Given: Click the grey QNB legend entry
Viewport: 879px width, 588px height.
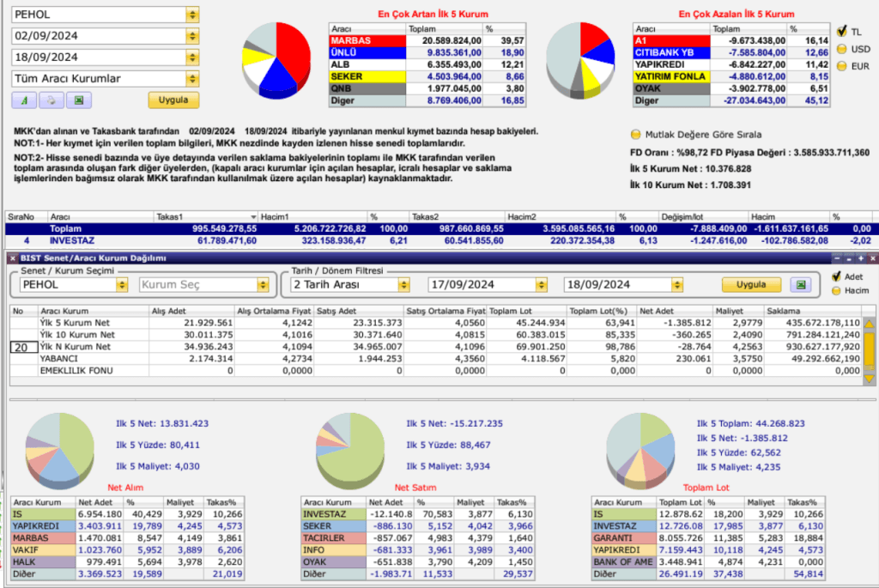Looking at the screenshot, I should [x=367, y=88].
